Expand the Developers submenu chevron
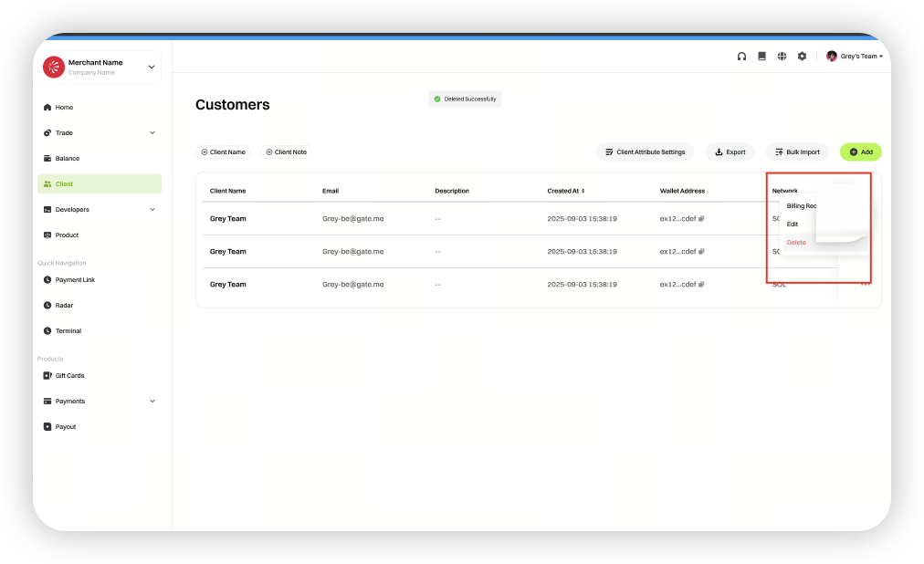The image size is (924, 564). (x=152, y=210)
